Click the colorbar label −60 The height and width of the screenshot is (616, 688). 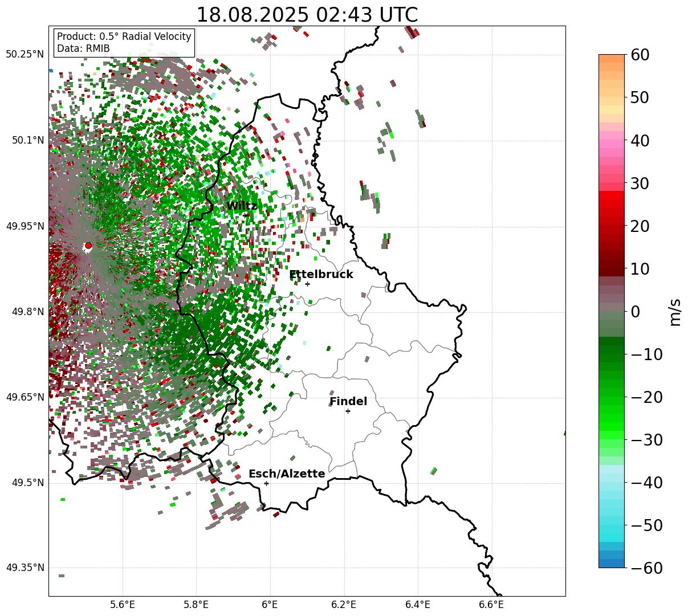(x=647, y=568)
